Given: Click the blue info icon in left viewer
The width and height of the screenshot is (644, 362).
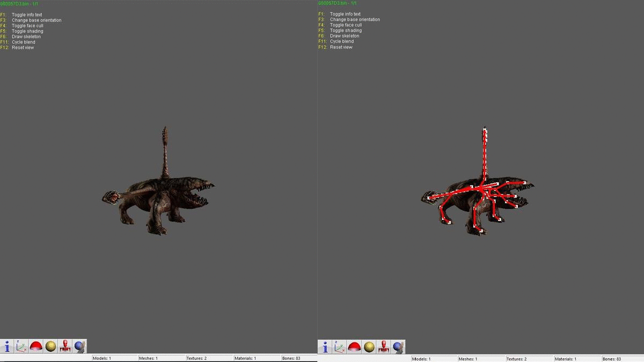Looking at the screenshot, I should [x=8, y=346].
